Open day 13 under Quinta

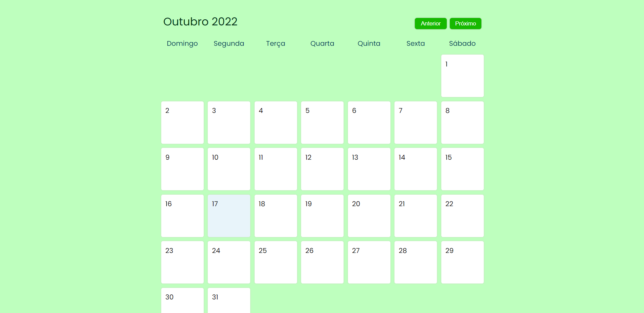pos(369,169)
